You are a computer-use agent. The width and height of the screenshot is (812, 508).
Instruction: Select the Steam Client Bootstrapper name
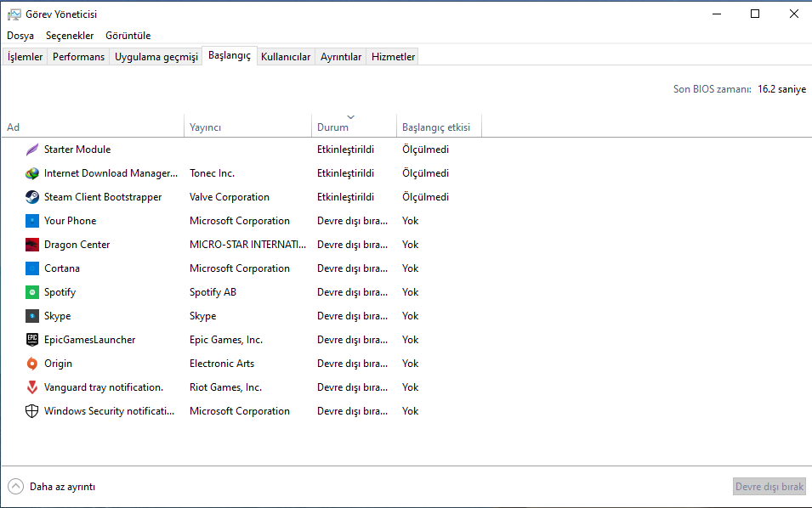pyautogui.click(x=103, y=197)
